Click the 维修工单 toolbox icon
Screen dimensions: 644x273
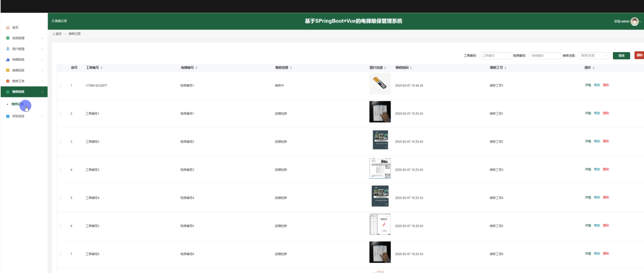pos(8,81)
